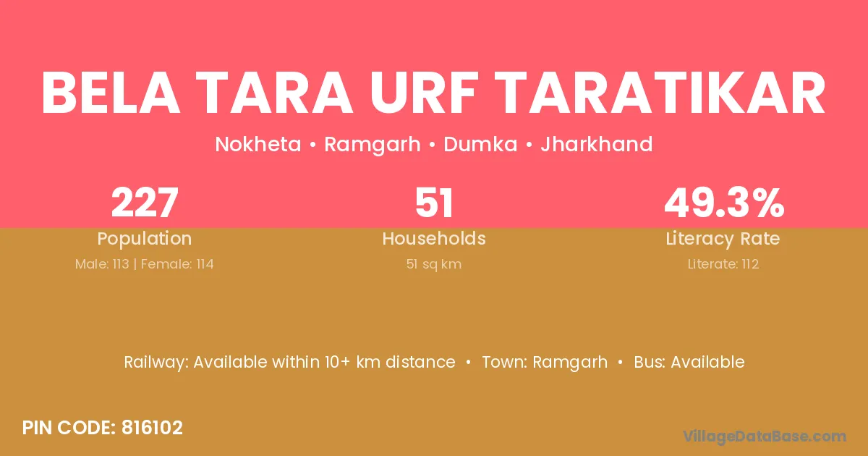Image resolution: width=868 pixels, height=456 pixels.
Task: Click the large 51 households number
Action: click(434, 203)
